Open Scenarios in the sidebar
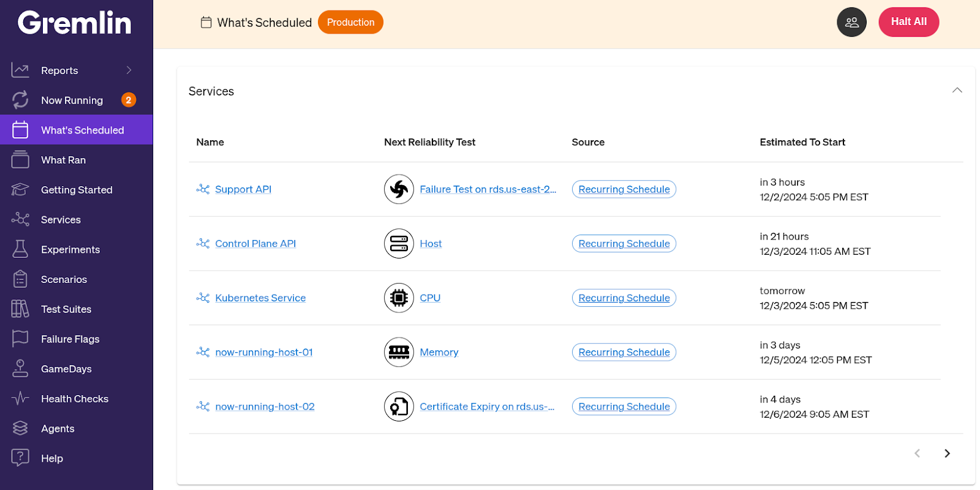Viewport: 980px width, 490px height. (77, 279)
